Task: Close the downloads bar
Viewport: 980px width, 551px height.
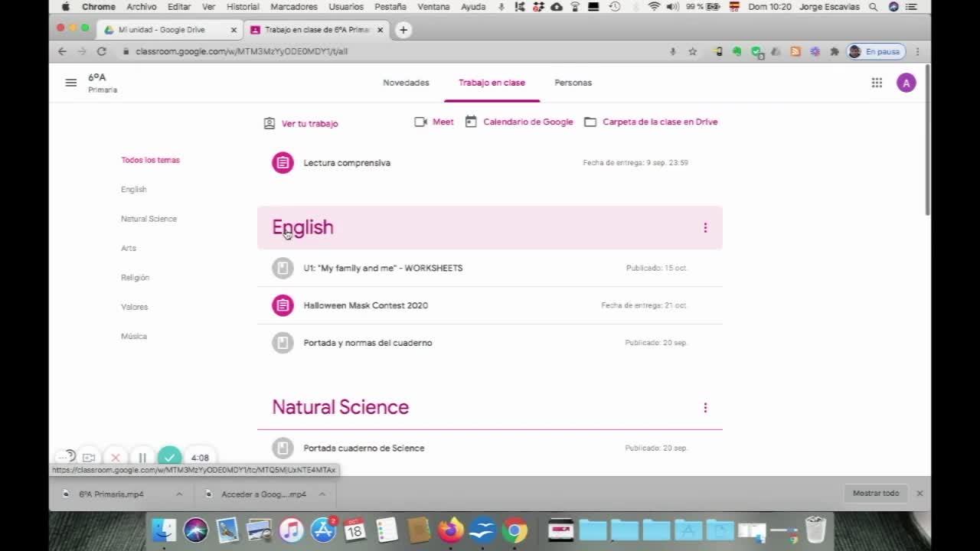Action: [x=920, y=494]
